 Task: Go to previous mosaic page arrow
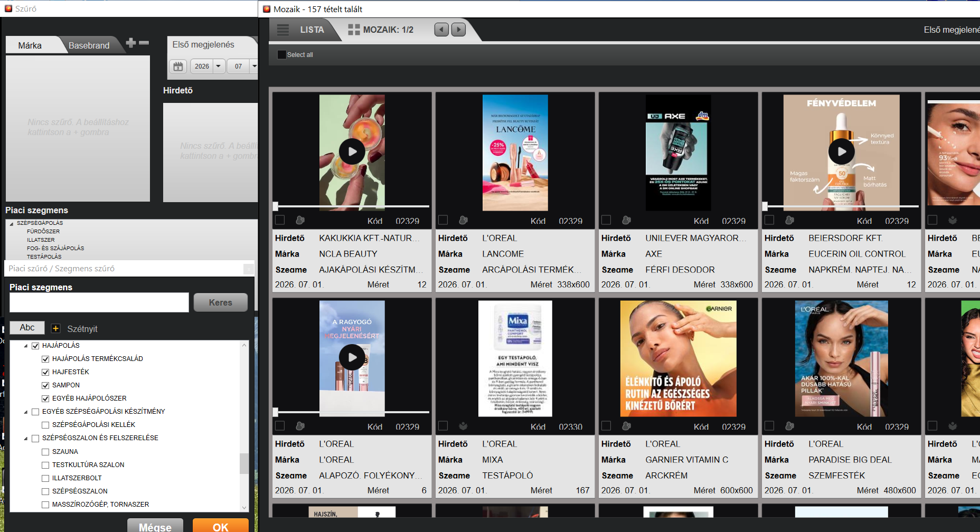[x=441, y=30]
